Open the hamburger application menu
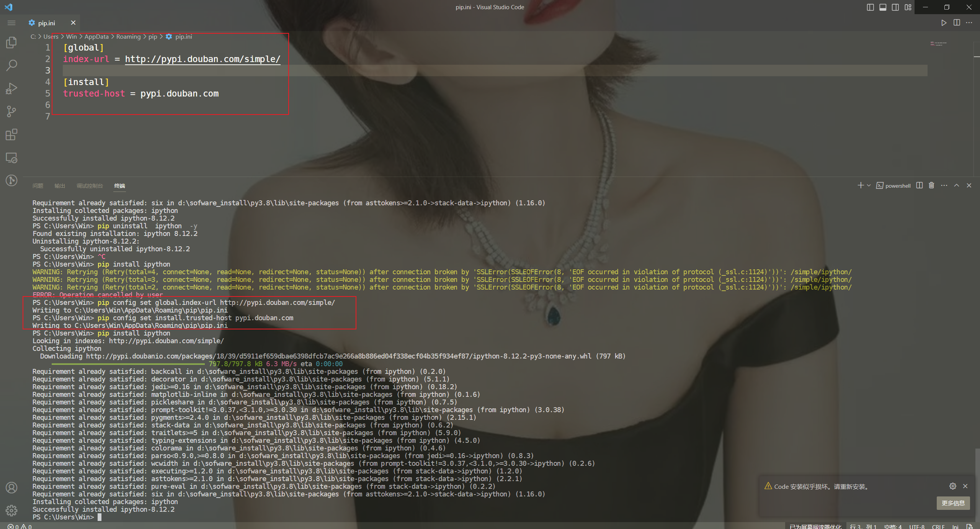The width and height of the screenshot is (980, 529). [11, 23]
